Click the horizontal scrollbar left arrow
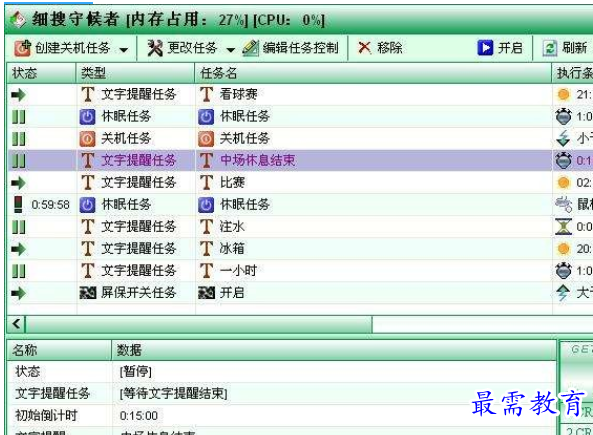The image size is (593, 435). (x=16, y=324)
